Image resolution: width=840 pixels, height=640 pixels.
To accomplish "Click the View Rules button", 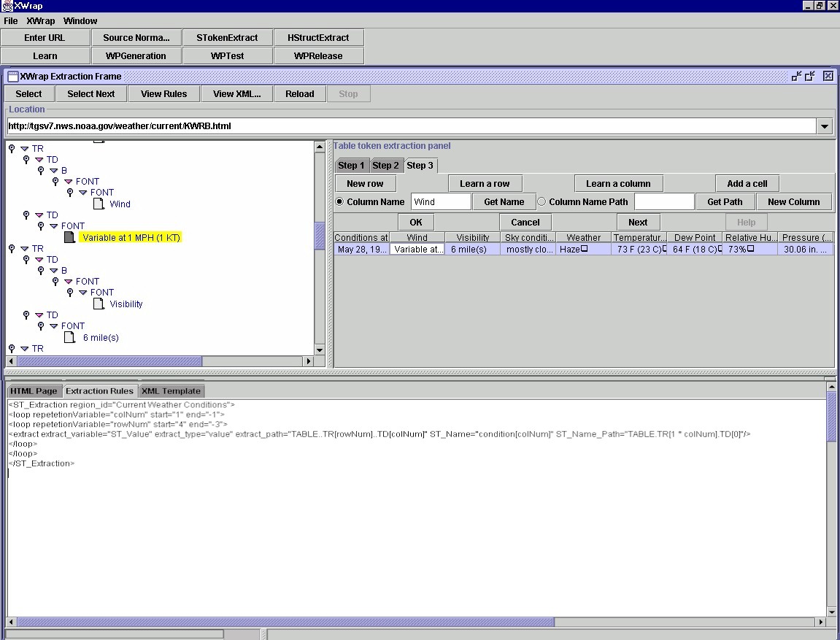I will [x=163, y=94].
